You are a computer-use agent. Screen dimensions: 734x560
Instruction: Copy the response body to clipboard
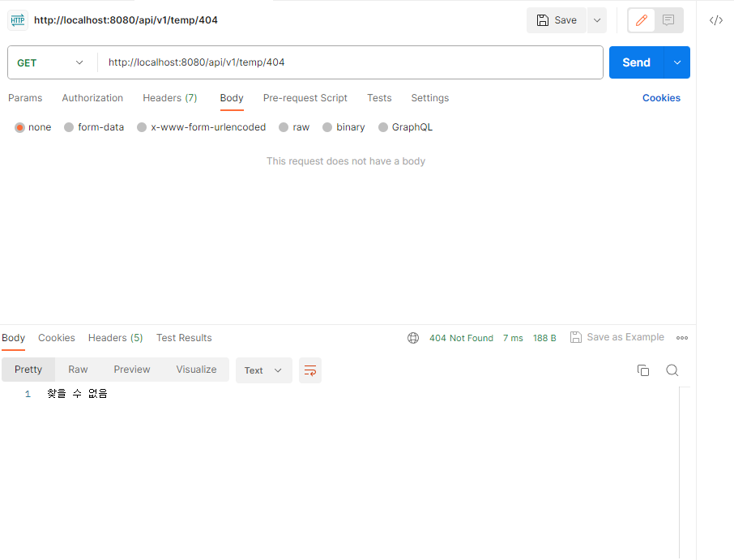pyautogui.click(x=643, y=370)
